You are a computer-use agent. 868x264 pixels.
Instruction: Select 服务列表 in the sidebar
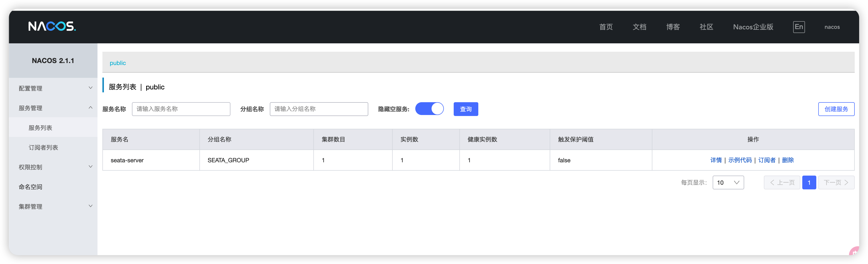(x=40, y=128)
